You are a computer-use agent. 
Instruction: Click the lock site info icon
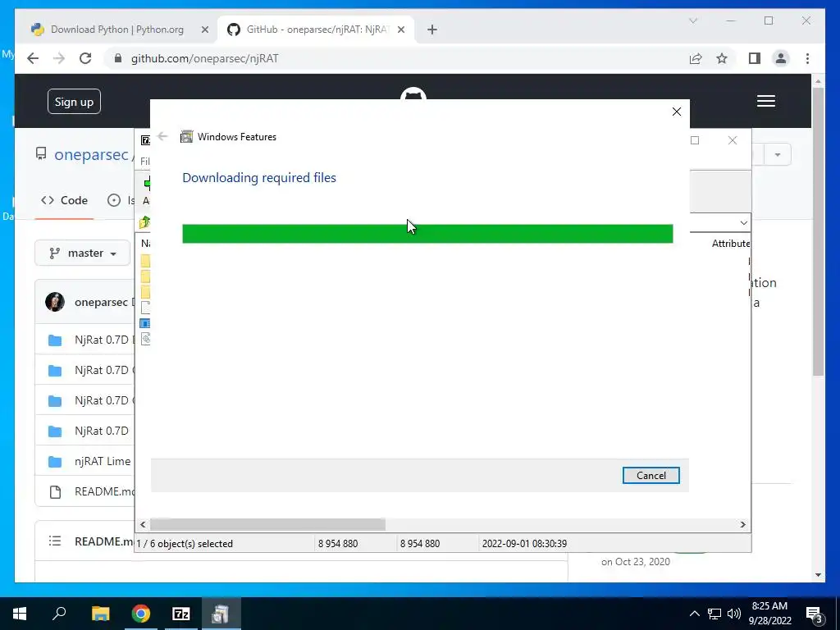click(118, 58)
